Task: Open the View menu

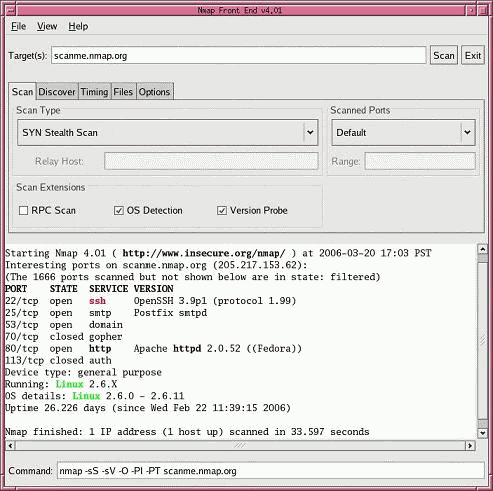Action: point(47,26)
